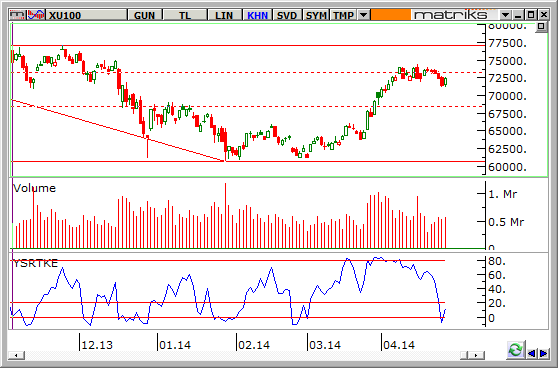Click the small square icon at chart corner
558x368 pixels.
pyautogui.click(x=541, y=27)
